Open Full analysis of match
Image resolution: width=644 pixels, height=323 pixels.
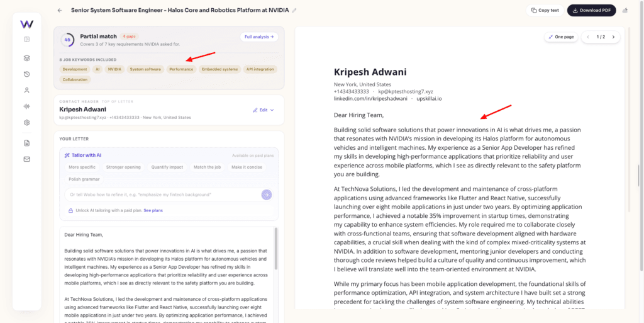[259, 37]
